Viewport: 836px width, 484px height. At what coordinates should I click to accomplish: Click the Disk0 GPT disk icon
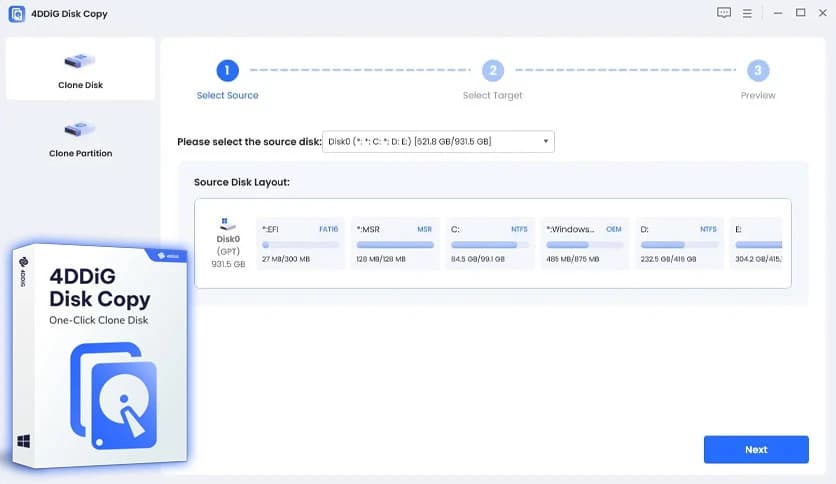228,224
